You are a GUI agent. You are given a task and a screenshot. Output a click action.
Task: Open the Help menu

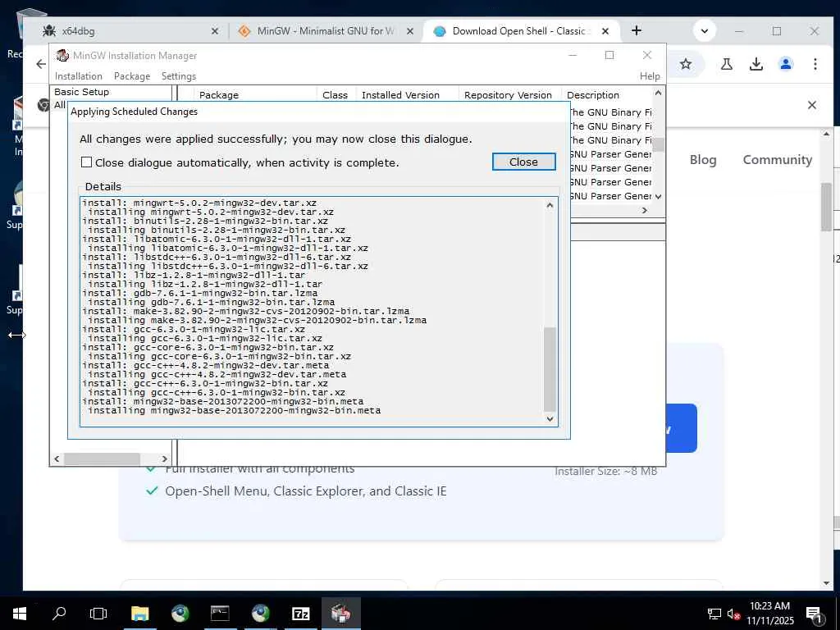[650, 76]
